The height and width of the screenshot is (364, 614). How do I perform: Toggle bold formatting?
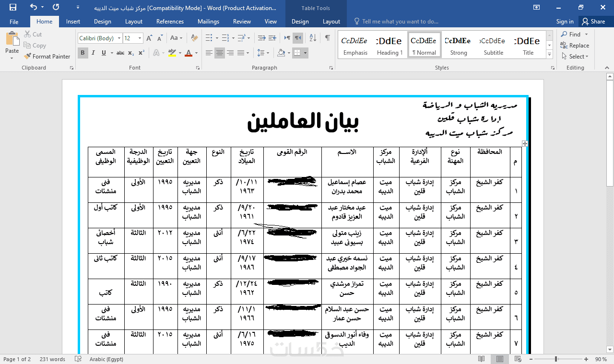point(83,53)
